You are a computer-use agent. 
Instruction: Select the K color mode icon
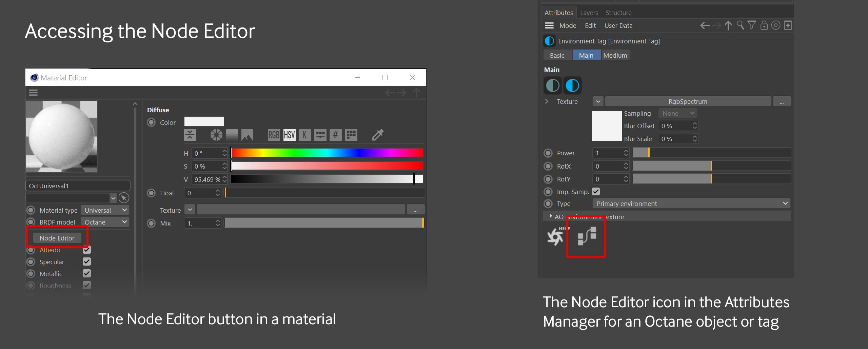pos(305,134)
